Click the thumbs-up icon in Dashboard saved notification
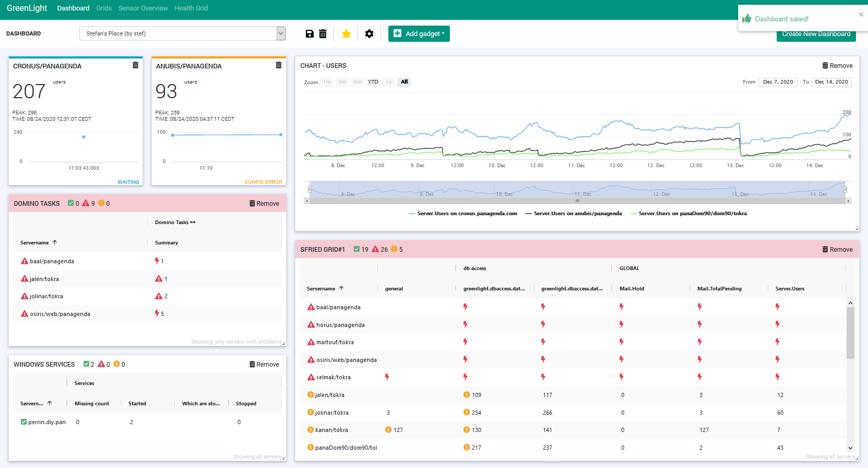Image resolution: width=868 pixels, height=468 pixels. coord(747,18)
